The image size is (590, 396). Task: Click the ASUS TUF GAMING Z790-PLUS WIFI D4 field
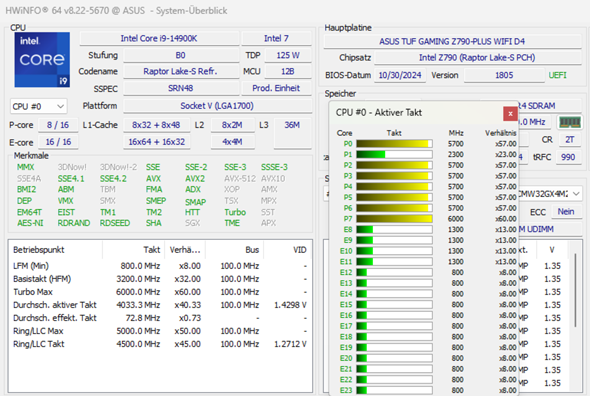pyautogui.click(x=452, y=41)
